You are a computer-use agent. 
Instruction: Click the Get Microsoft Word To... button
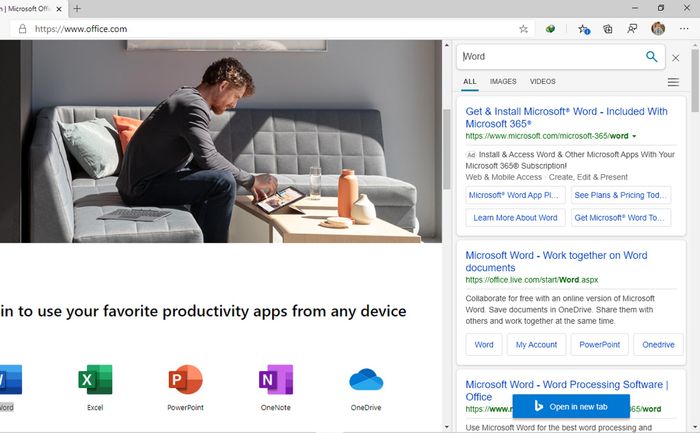coord(621,218)
